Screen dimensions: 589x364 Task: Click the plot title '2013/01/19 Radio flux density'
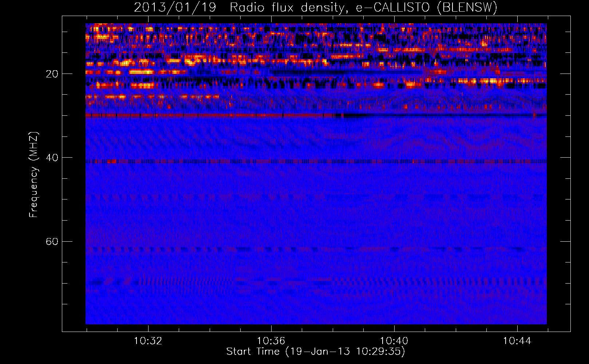(316, 8)
